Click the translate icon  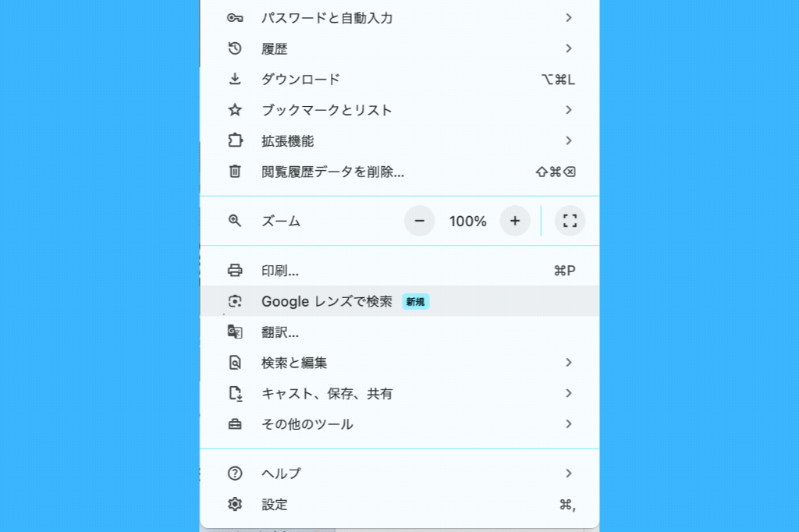click(235, 332)
